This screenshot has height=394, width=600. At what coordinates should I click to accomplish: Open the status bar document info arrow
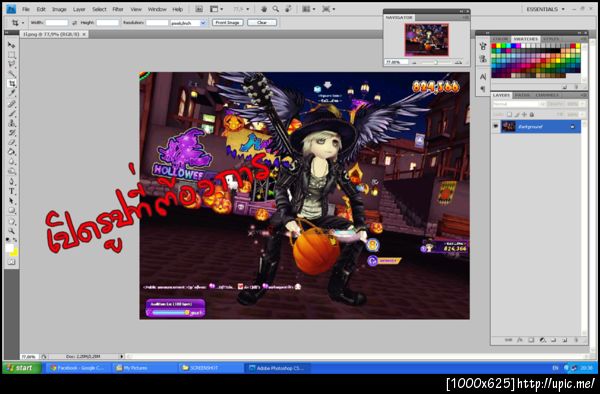[x=122, y=357]
